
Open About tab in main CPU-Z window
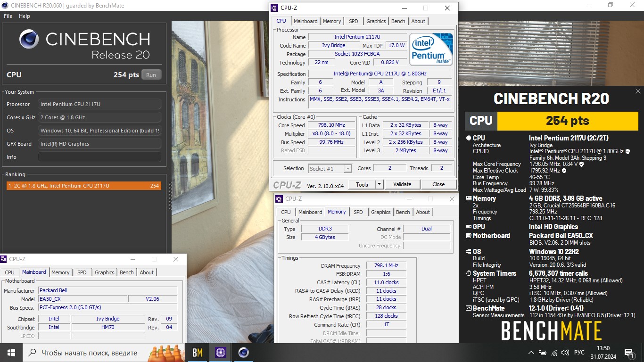(418, 21)
